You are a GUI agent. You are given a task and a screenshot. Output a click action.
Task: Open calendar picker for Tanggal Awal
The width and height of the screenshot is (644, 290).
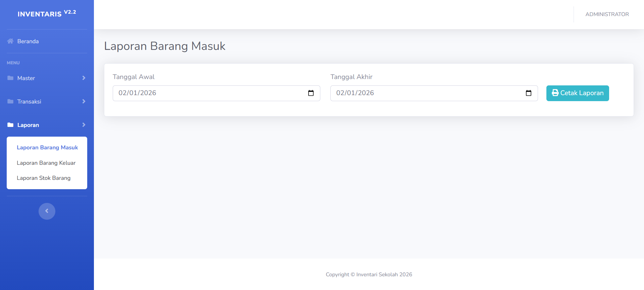click(311, 93)
